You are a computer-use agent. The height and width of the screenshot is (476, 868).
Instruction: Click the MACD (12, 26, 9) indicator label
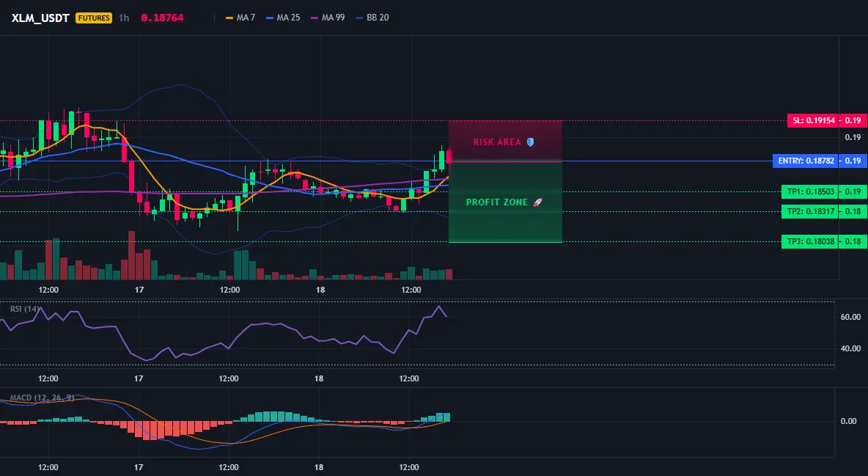tap(42, 398)
